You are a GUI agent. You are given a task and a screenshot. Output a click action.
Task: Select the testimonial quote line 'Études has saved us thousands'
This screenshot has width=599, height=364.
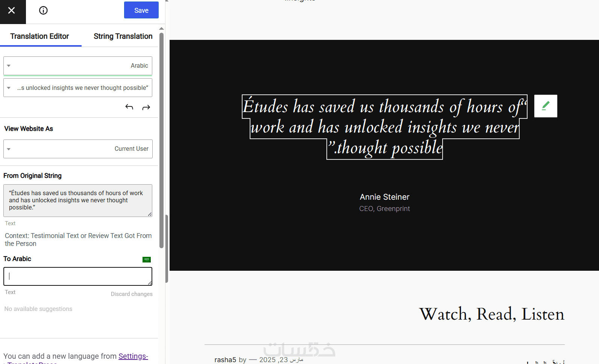385,106
